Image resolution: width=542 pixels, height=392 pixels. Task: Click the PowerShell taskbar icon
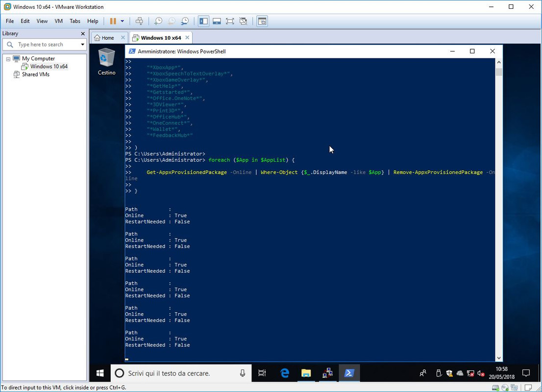[349, 373]
